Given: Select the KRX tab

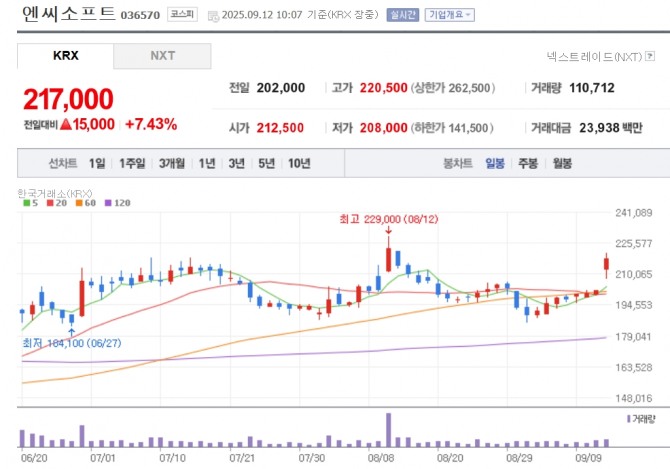Looking at the screenshot, I should (x=65, y=56).
